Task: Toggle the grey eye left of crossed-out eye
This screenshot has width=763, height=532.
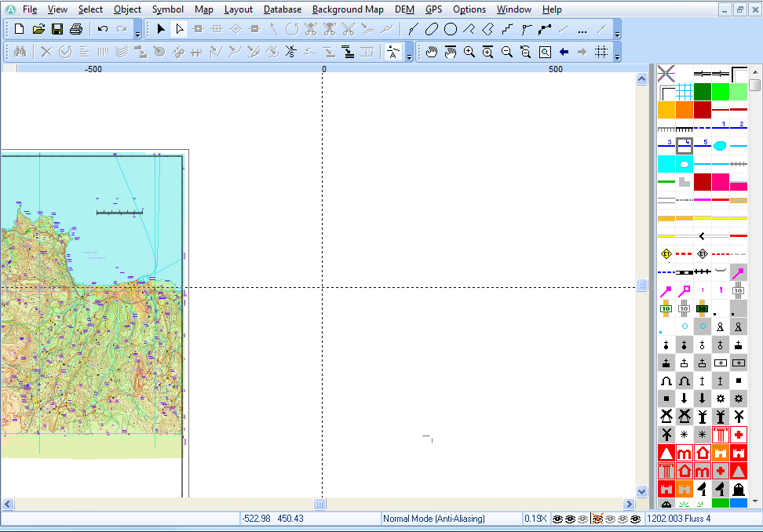Action: point(583,519)
